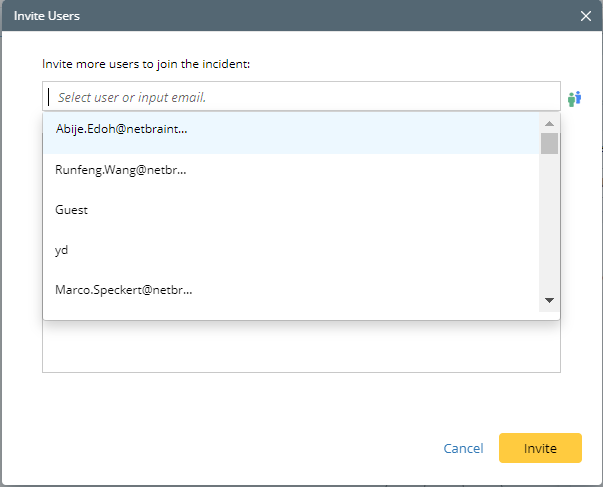The height and width of the screenshot is (487, 603).
Task: Select Abije.Edoh@netbraint... from the list
Action: coord(122,129)
